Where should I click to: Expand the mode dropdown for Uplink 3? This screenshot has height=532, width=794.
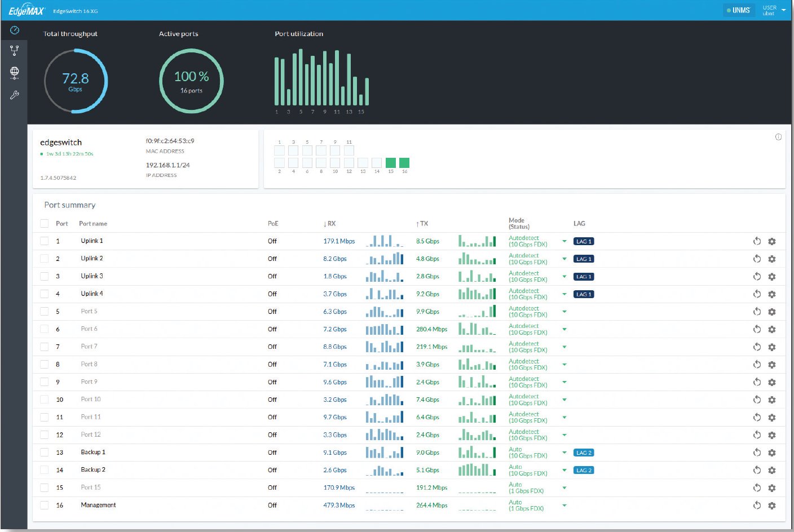(564, 277)
